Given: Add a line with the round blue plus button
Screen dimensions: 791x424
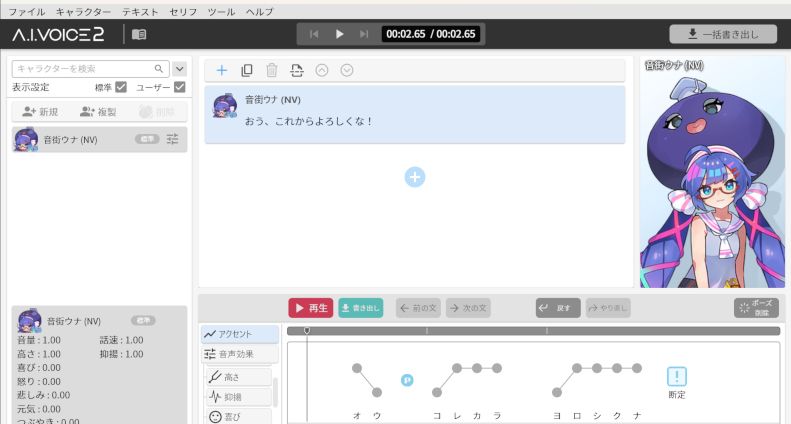Looking at the screenshot, I should point(415,177).
